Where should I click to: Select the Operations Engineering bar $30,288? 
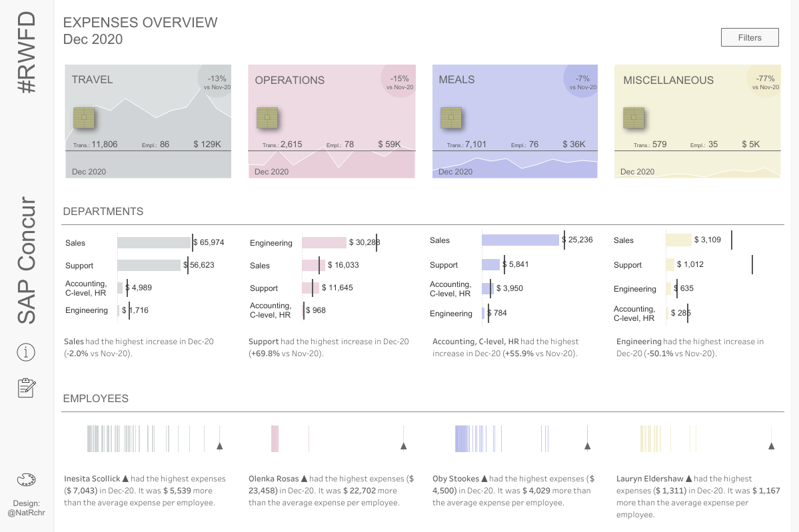[324, 242]
